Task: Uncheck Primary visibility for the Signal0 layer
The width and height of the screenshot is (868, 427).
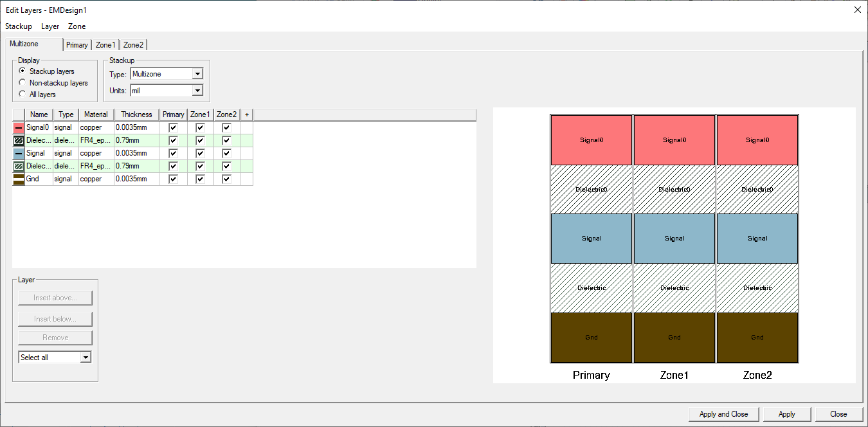Action: pyautogui.click(x=172, y=127)
